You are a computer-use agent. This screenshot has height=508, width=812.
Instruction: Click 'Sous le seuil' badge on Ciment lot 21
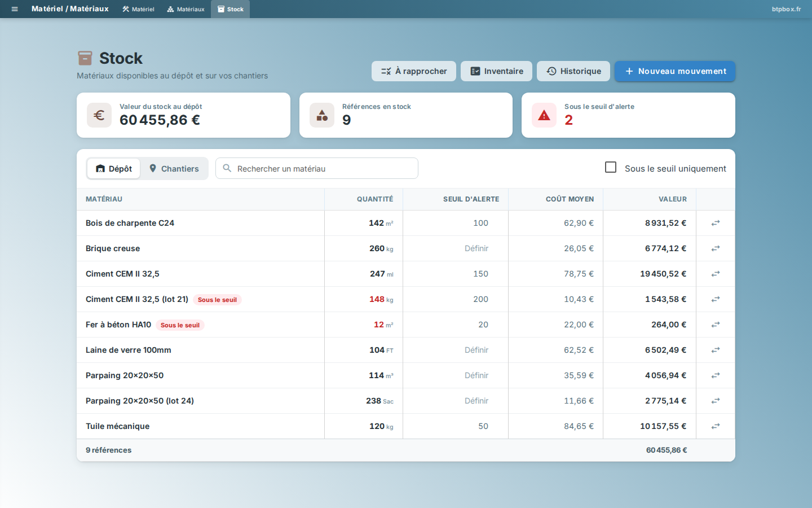point(217,300)
